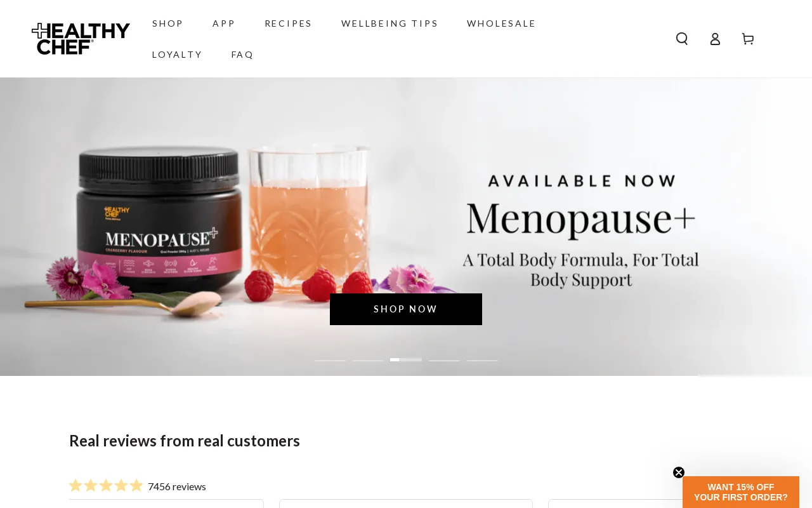The image size is (812, 508).
Task: Open the FAQ page
Action: click(x=242, y=55)
